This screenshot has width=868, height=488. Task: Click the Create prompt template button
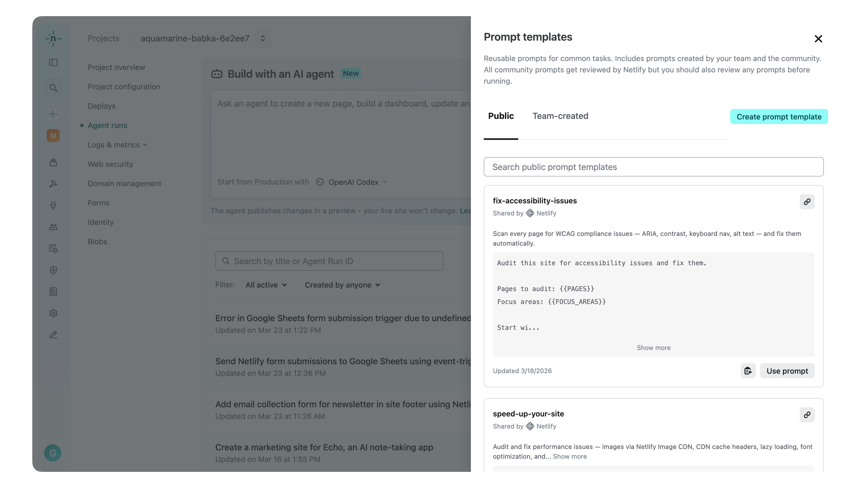[x=779, y=116]
